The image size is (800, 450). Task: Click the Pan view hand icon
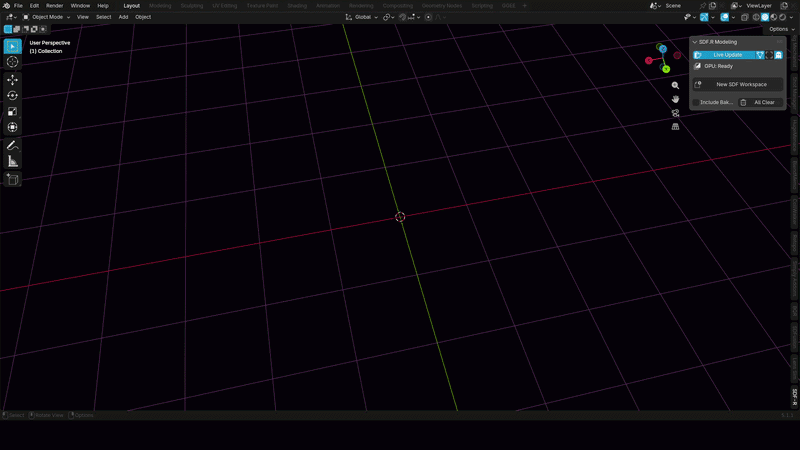(675, 99)
